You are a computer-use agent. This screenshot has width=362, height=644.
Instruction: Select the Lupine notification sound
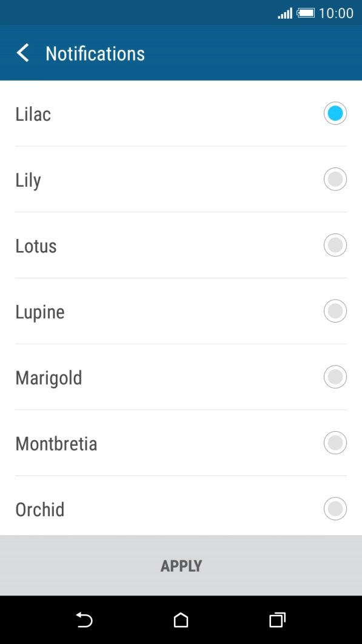335,310
